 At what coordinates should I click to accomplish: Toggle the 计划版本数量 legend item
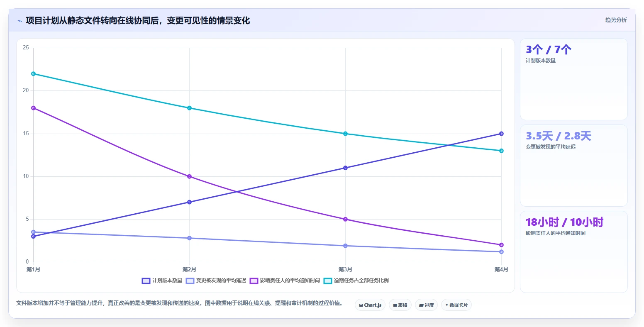(x=162, y=281)
